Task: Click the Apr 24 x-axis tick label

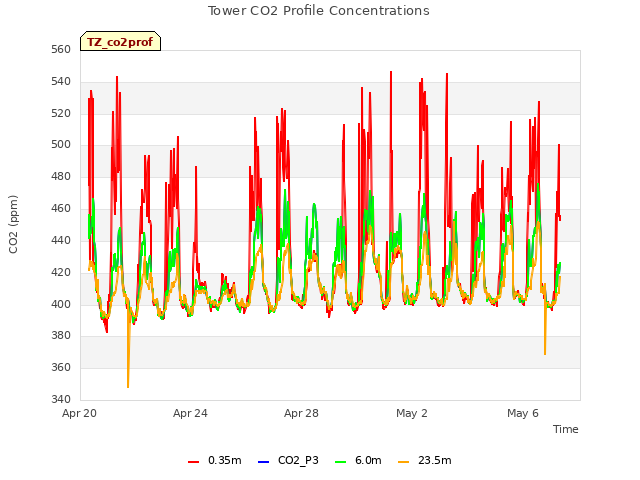Action: [x=190, y=413]
